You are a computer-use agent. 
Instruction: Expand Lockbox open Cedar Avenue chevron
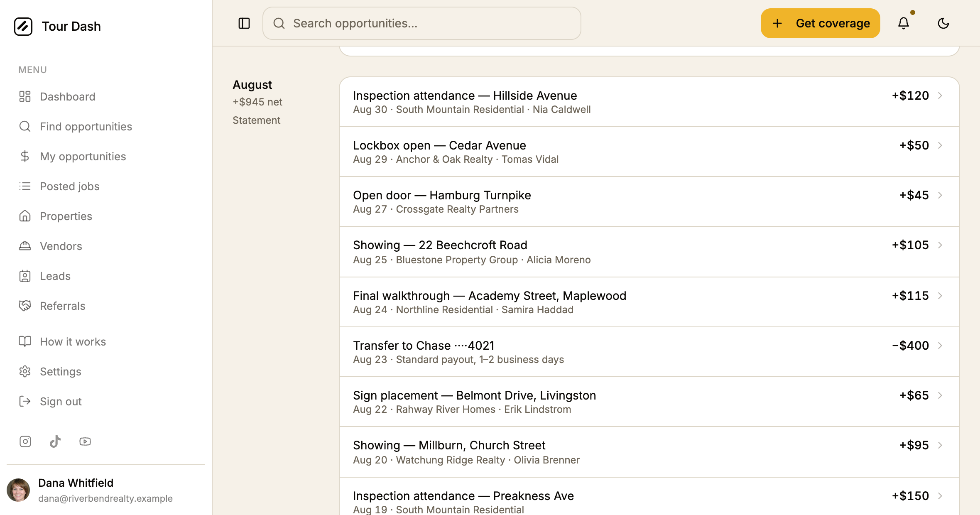[x=940, y=145]
